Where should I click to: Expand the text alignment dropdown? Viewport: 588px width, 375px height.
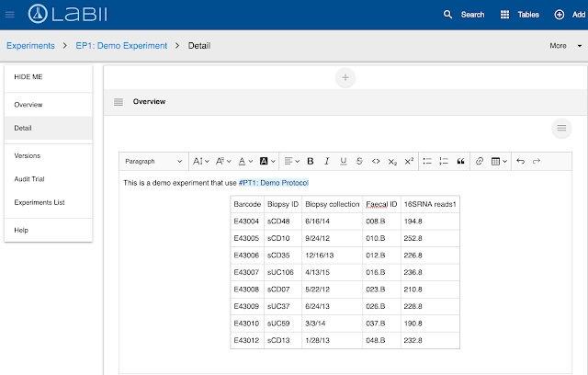pos(290,161)
